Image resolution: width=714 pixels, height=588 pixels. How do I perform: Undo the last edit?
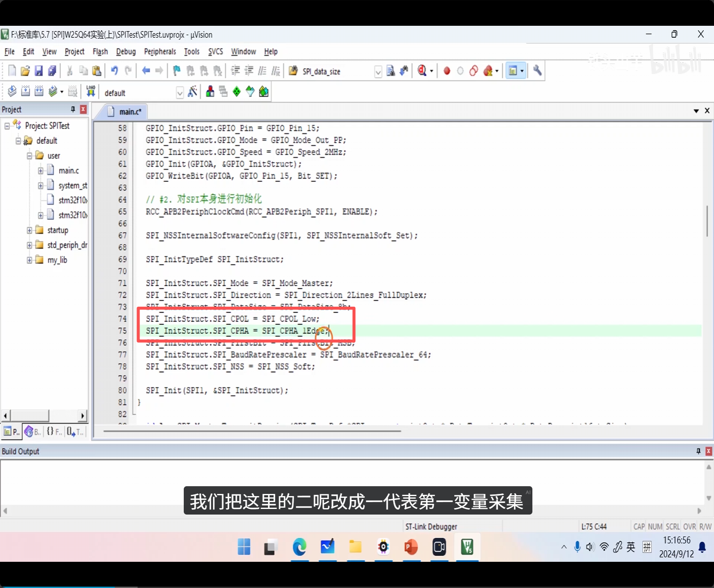point(114,70)
